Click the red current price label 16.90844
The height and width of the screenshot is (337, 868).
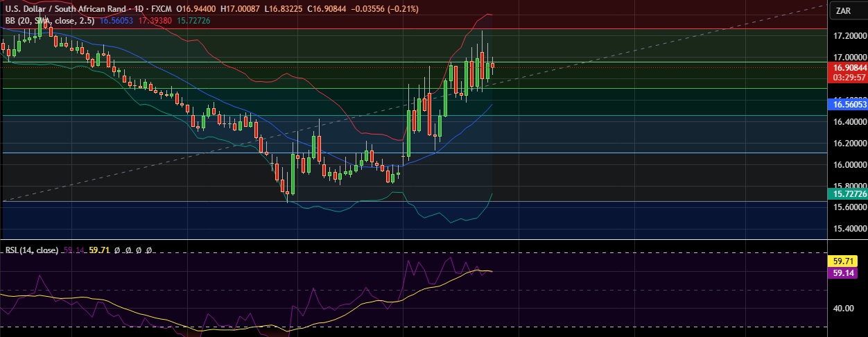point(849,68)
